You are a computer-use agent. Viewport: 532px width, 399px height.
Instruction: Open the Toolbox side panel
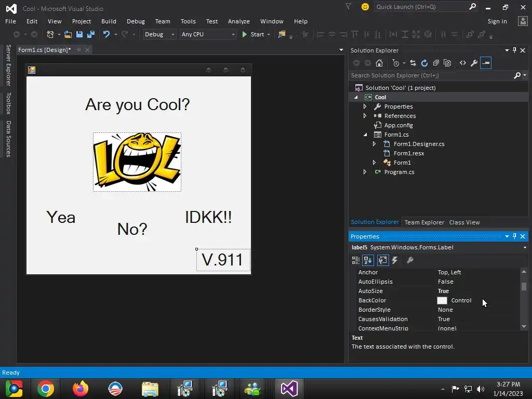point(8,103)
